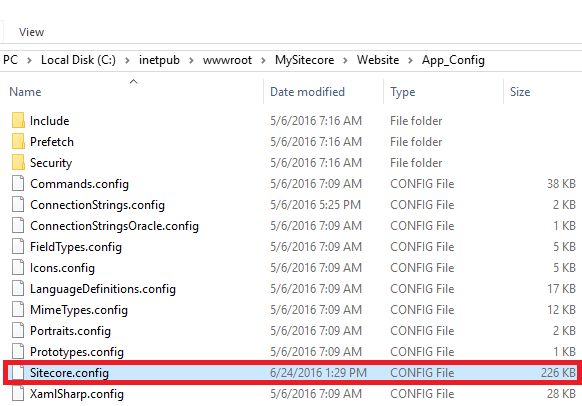Image resolution: width=582 pixels, height=406 pixels.
Task: Select the Portraits.config file name
Action: (x=70, y=331)
